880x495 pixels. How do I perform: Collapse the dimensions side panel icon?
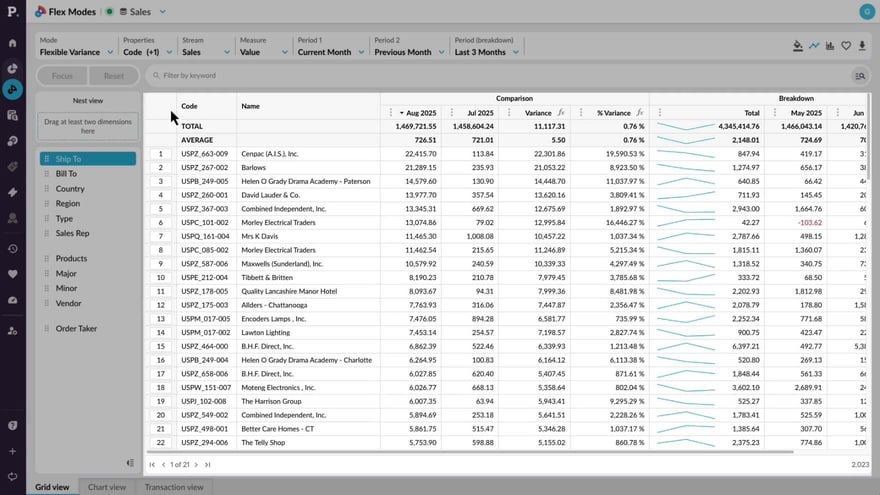tap(130, 463)
